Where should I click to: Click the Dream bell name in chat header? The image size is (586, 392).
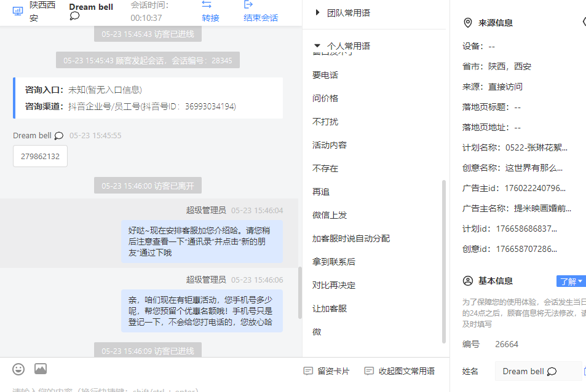point(91,7)
